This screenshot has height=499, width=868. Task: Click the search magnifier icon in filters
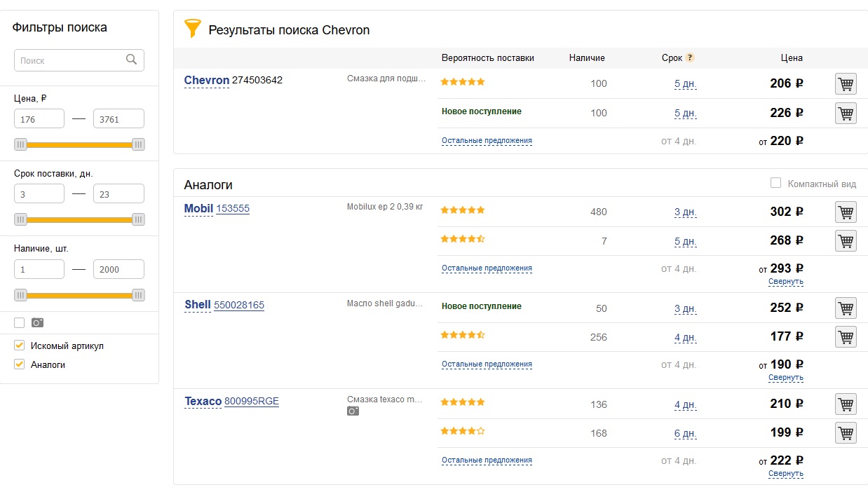point(131,60)
